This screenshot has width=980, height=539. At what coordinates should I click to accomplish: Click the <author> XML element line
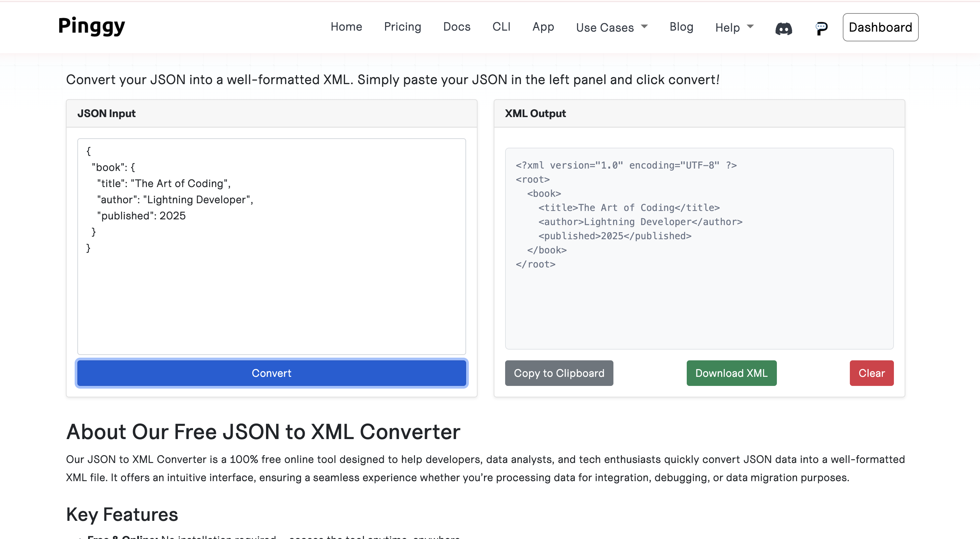point(640,221)
